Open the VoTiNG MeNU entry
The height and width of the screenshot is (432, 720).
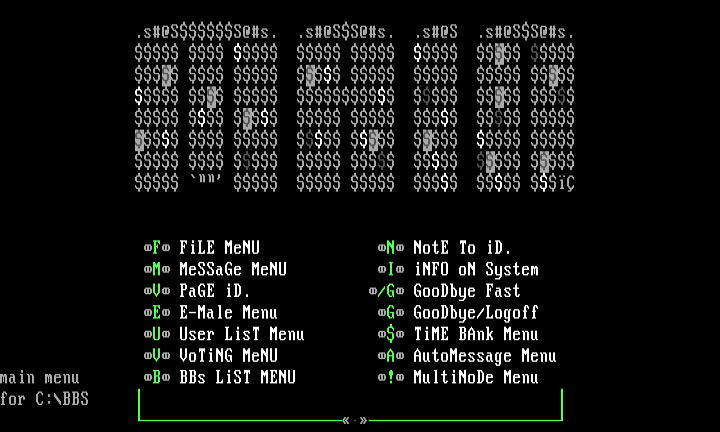(228, 356)
